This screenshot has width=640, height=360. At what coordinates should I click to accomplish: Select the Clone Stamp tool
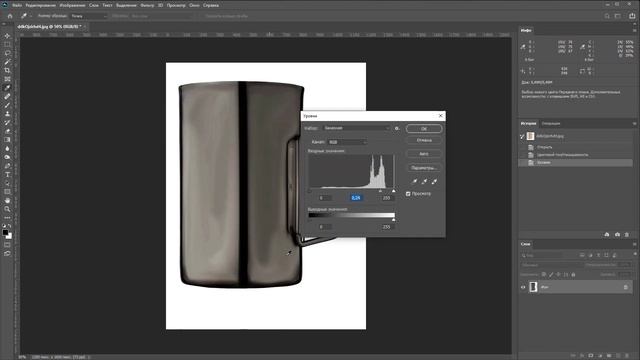7,113
